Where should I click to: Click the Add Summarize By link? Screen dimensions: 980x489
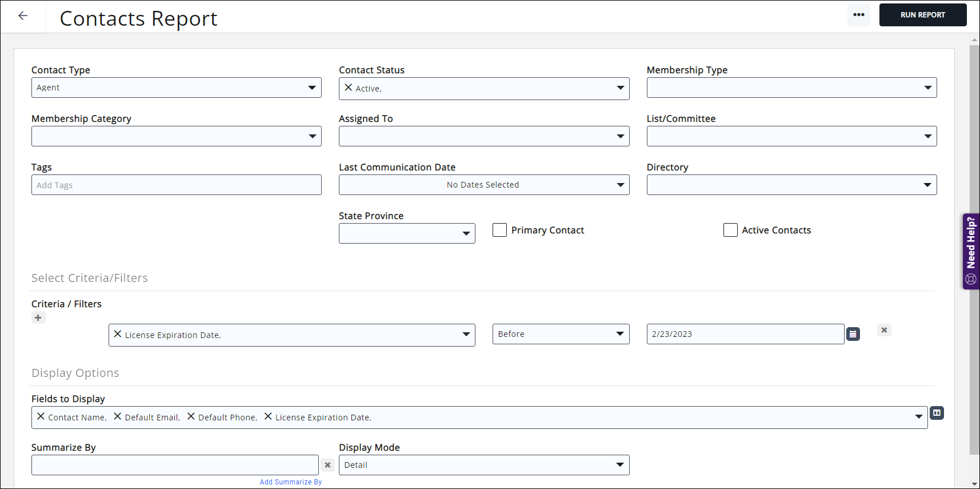(x=290, y=482)
